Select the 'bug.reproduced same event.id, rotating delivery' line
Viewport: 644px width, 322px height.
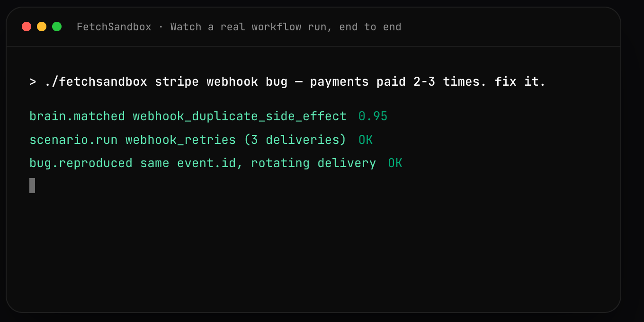(x=203, y=163)
